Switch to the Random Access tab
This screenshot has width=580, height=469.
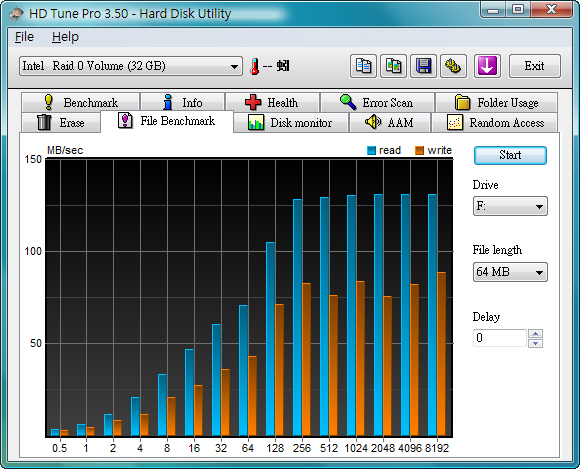pos(495,122)
